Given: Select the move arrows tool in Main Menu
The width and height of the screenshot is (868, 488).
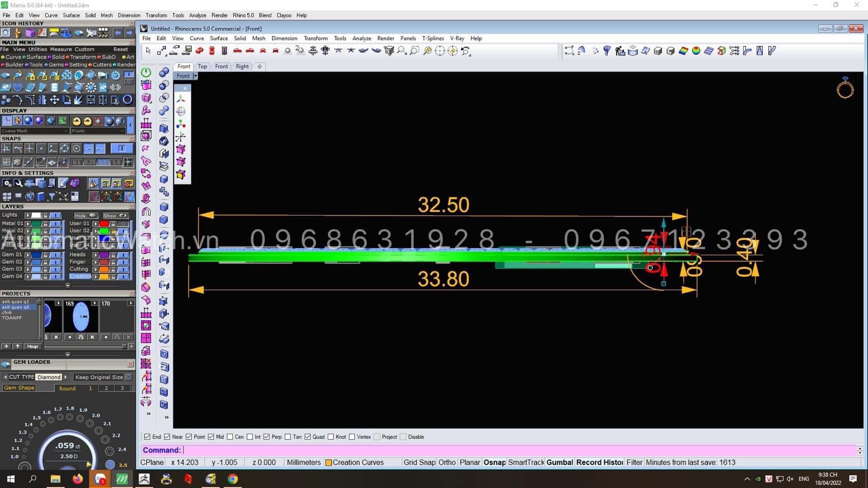Looking at the screenshot, I should [54, 100].
